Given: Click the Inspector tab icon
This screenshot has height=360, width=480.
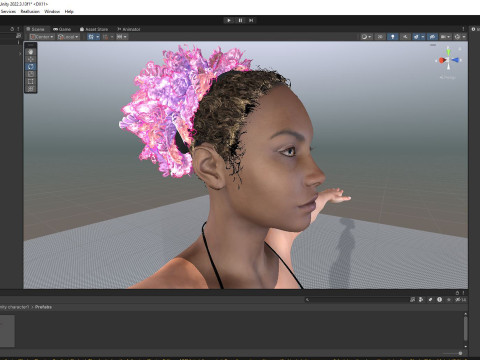Looking at the screenshot, I should [473, 29].
